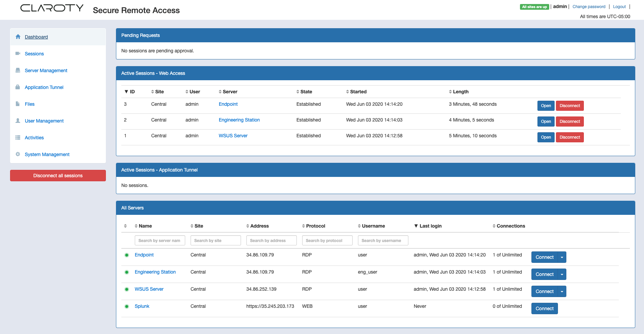Open Connect dropdown for Endpoint server
Viewport: 644px width, 334px height.
[561, 257]
